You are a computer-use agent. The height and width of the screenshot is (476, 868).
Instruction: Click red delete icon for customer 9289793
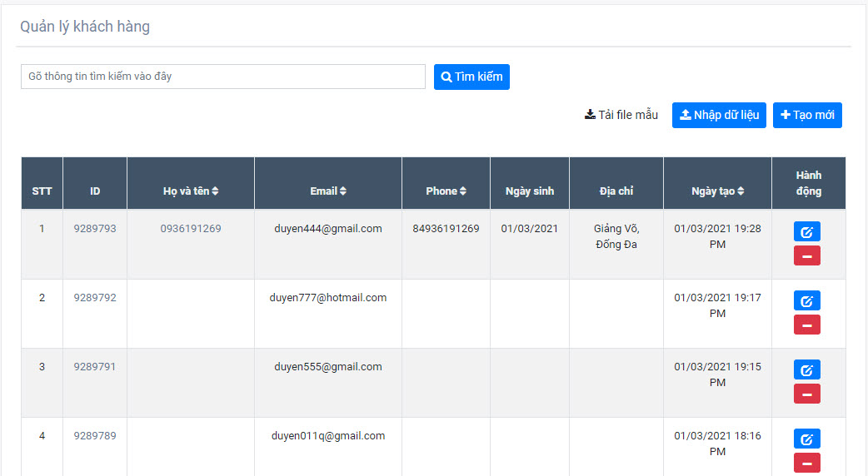tap(806, 255)
